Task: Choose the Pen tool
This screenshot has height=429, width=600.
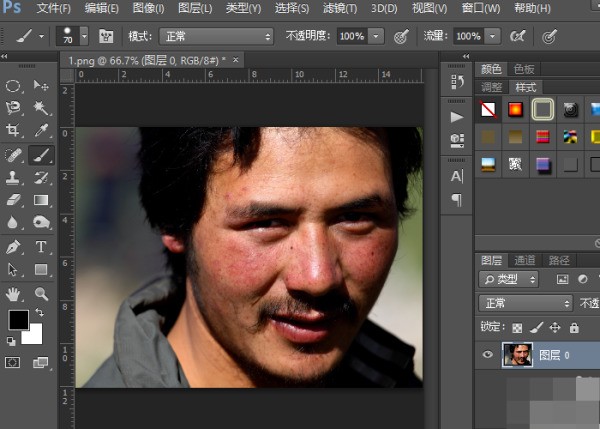Action: (14, 247)
